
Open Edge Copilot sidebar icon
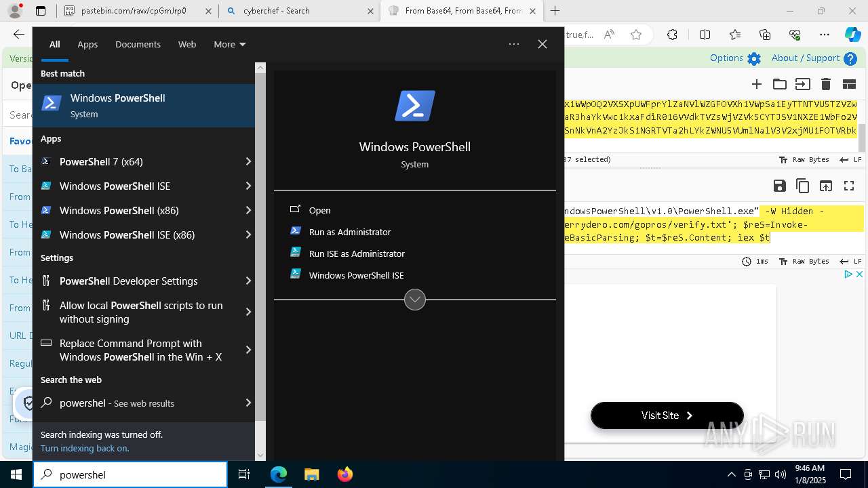(x=852, y=35)
